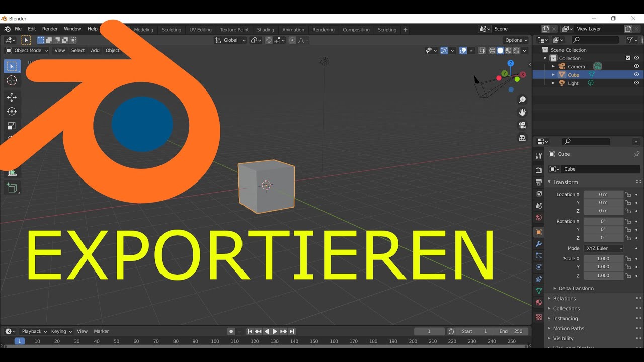The height and width of the screenshot is (362, 644).
Task: Select the Scale tool
Action: (x=12, y=126)
